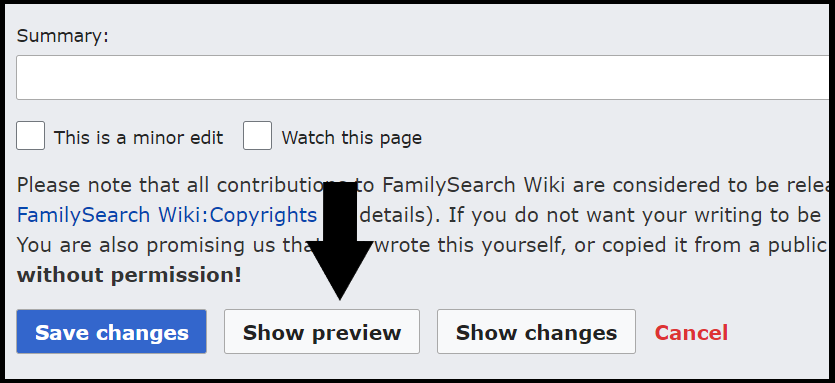Open the FamilySearch Wiki:Copyrights link
The image size is (835, 383).
coord(167,215)
